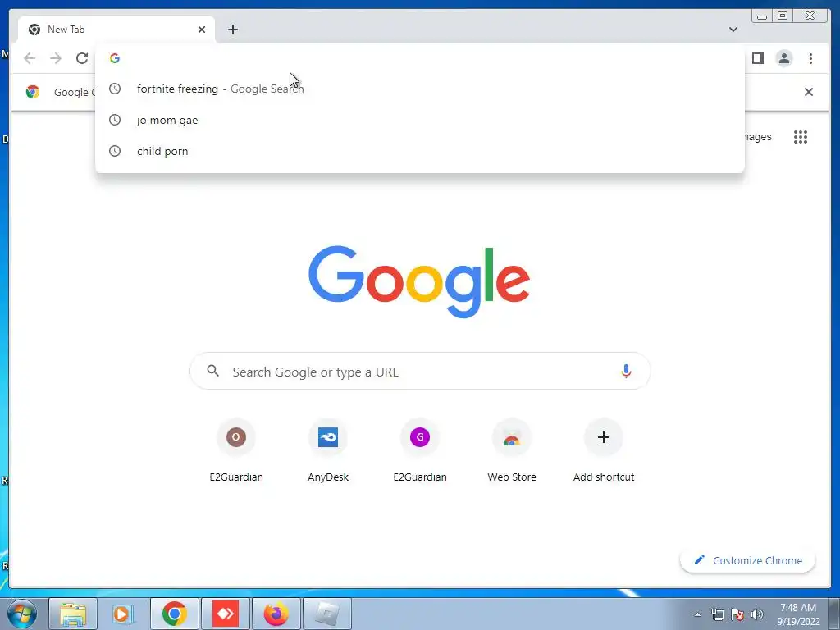840x630 pixels.
Task: Click the forward navigation arrow
Action: [x=56, y=58]
